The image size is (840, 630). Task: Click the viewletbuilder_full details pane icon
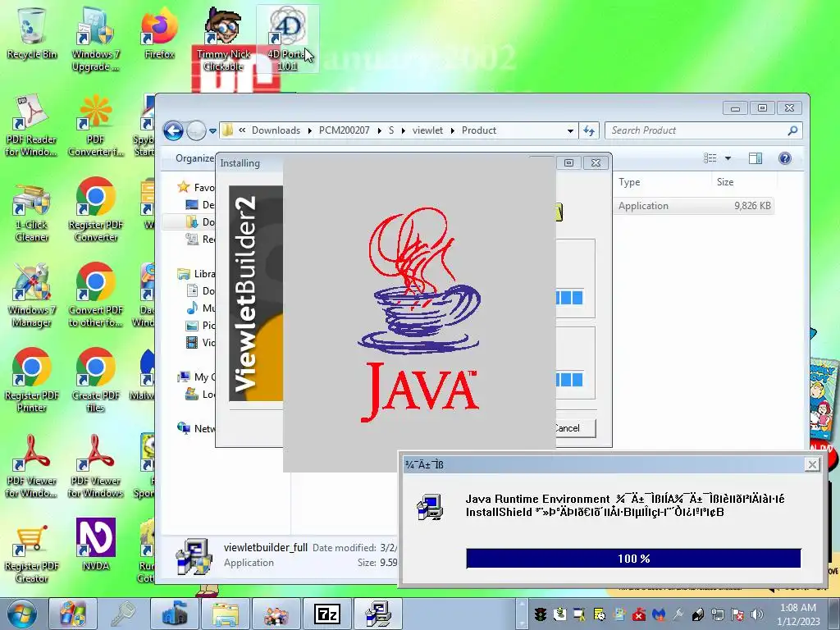click(194, 555)
